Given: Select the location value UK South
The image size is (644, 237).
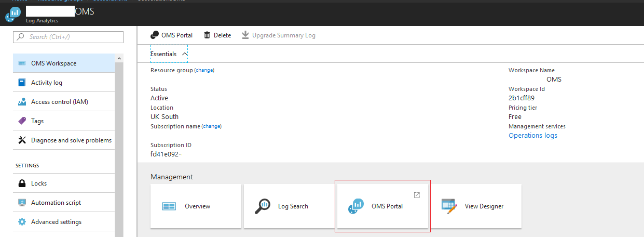Looking at the screenshot, I should pos(165,117).
